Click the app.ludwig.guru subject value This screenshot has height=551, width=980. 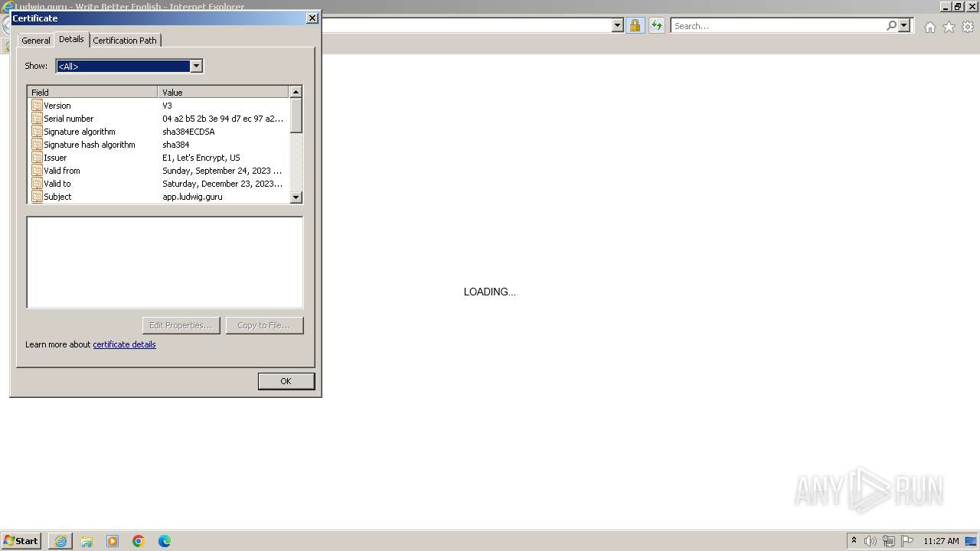tap(192, 197)
